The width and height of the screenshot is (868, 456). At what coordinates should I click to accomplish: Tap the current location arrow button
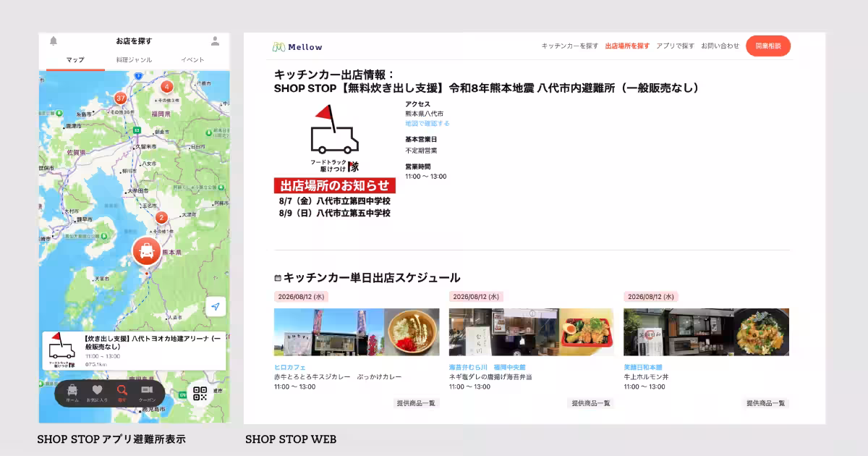pyautogui.click(x=215, y=307)
